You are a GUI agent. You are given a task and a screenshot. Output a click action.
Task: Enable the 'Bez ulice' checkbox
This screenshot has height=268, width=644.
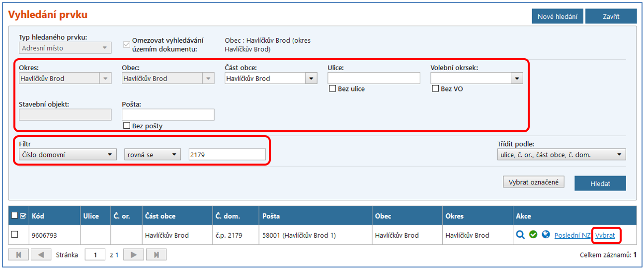332,89
